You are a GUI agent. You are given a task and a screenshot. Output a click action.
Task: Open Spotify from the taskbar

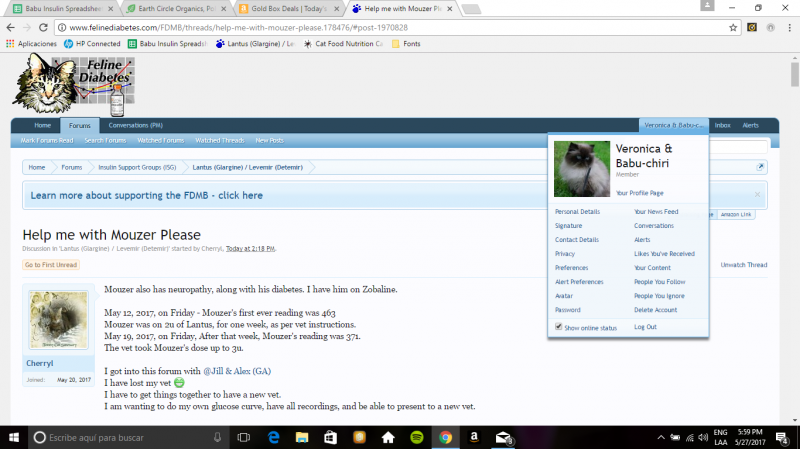click(416, 437)
